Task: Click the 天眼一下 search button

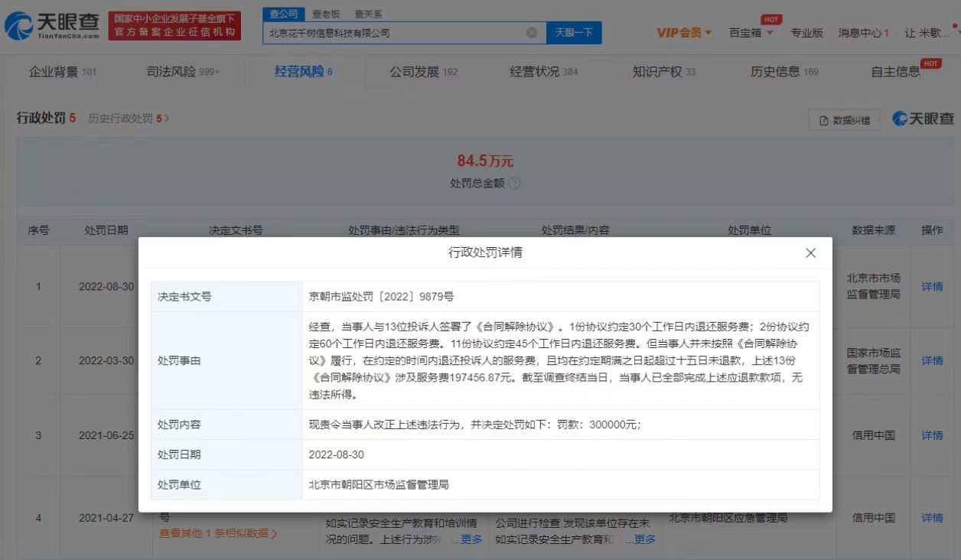Action: click(x=574, y=33)
